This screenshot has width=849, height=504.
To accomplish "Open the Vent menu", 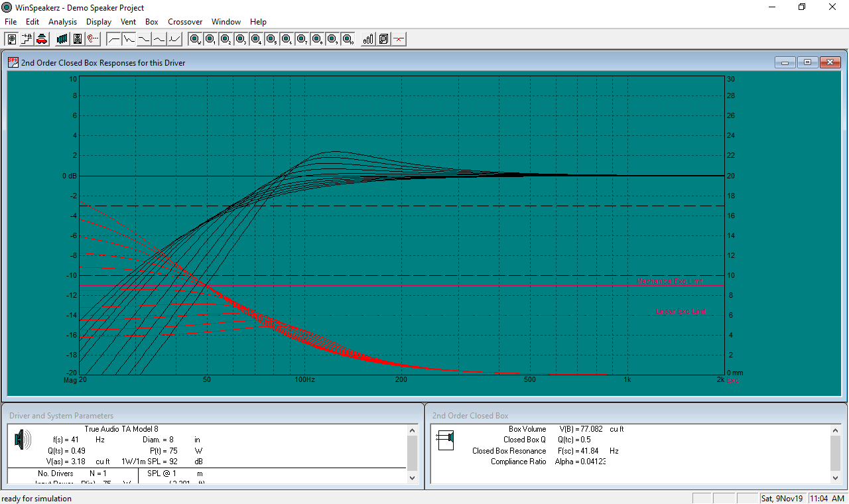I will click(128, 22).
